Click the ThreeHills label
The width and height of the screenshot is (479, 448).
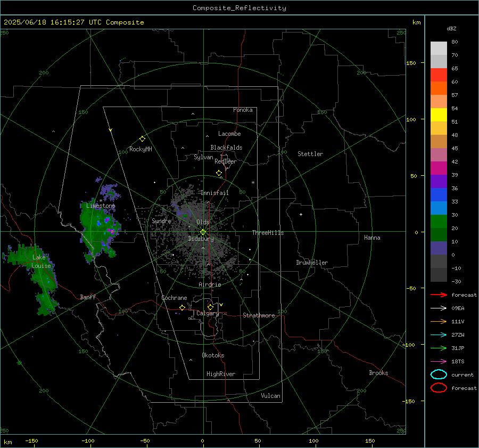click(268, 233)
